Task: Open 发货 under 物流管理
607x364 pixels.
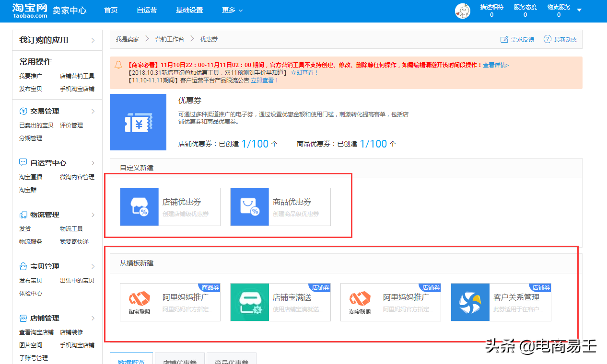Action: click(x=25, y=228)
